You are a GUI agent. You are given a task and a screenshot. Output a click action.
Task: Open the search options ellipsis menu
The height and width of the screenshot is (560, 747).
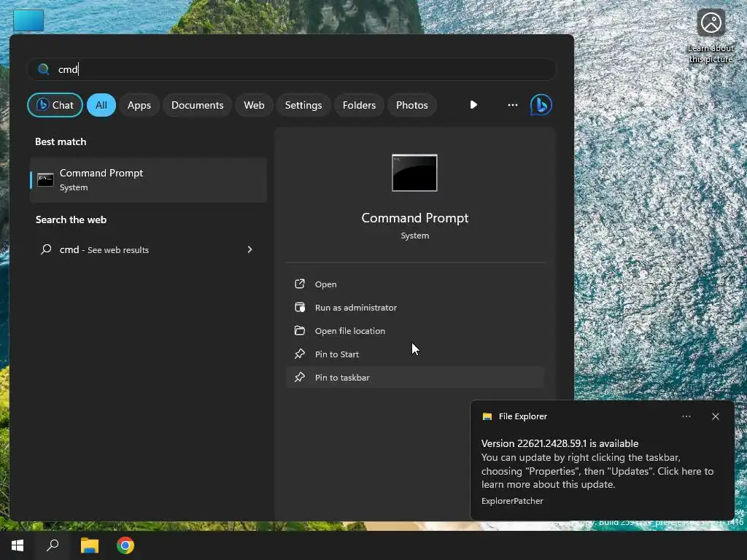[x=513, y=105]
